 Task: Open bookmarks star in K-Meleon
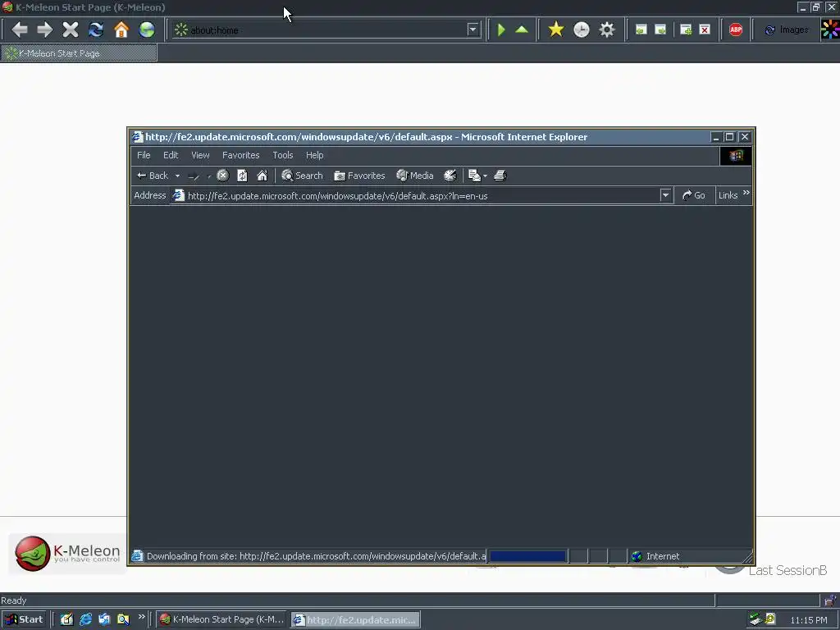(x=556, y=30)
